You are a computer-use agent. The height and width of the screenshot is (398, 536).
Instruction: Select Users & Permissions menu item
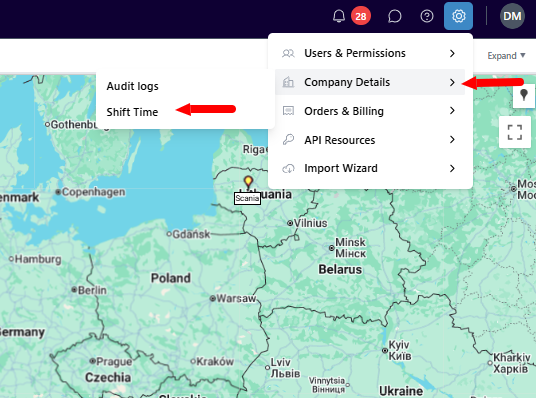pos(370,53)
